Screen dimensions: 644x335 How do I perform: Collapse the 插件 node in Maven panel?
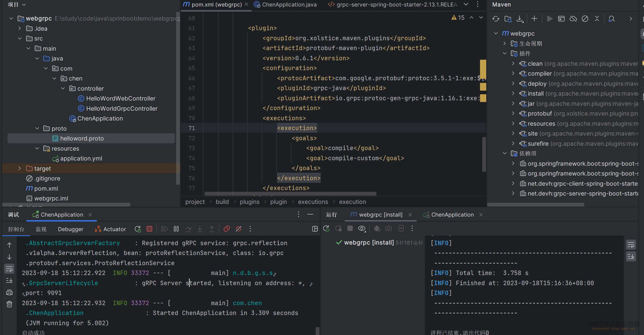[x=505, y=53]
